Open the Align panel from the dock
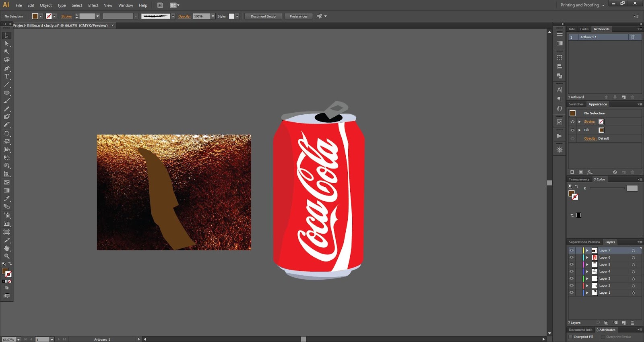 [x=559, y=66]
